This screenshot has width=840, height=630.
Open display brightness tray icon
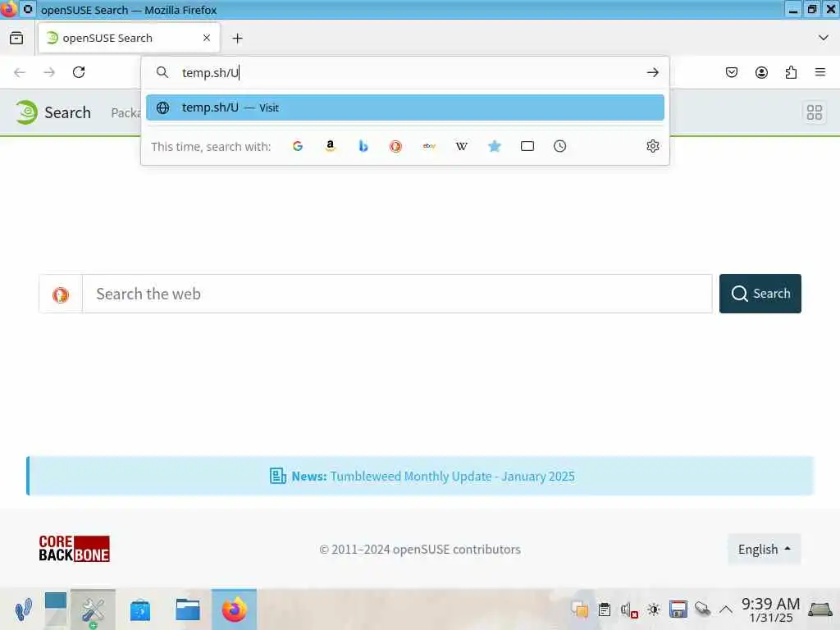654,609
